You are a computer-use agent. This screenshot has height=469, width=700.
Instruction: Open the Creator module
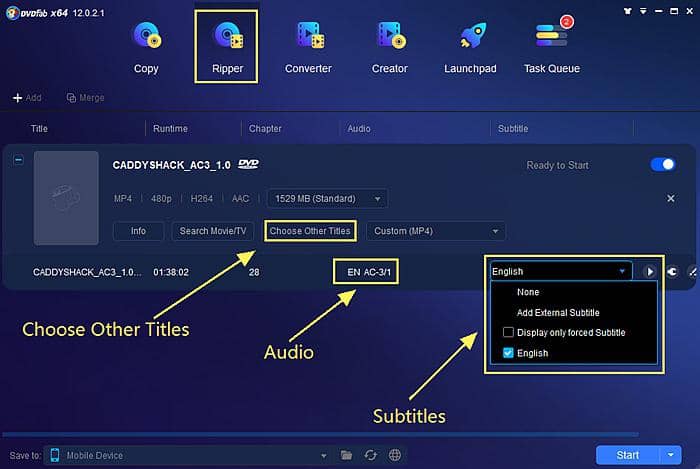point(389,47)
